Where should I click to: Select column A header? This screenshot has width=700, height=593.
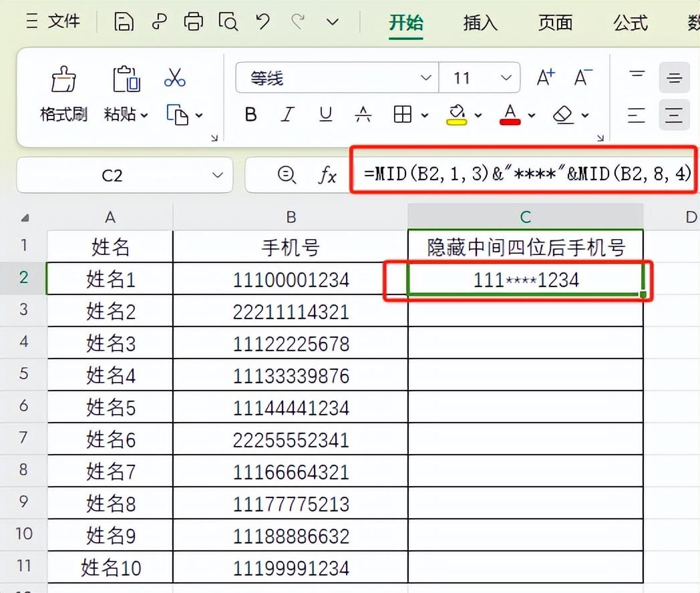pyautogui.click(x=110, y=217)
